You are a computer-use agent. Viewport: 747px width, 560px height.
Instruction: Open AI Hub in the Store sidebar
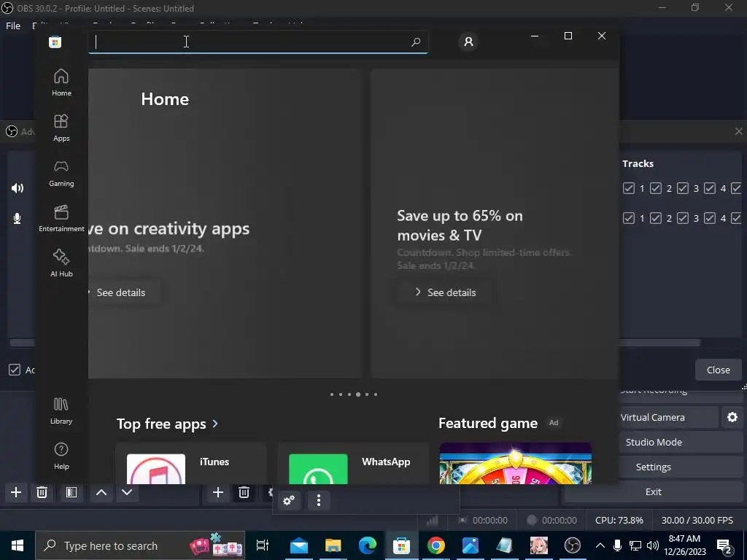pos(61,263)
